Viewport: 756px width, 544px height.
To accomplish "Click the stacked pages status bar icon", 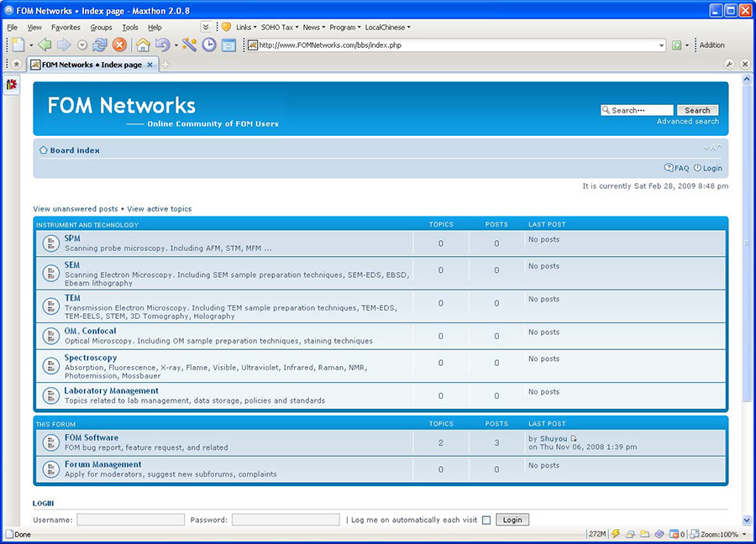I will tap(630, 534).
